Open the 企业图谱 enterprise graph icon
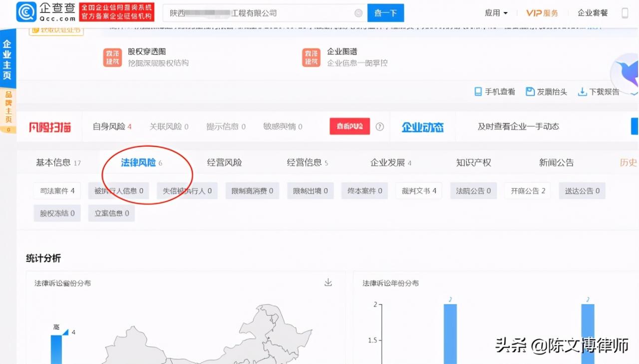This screenshot has width=639, height=364. (x=311, y=56)
